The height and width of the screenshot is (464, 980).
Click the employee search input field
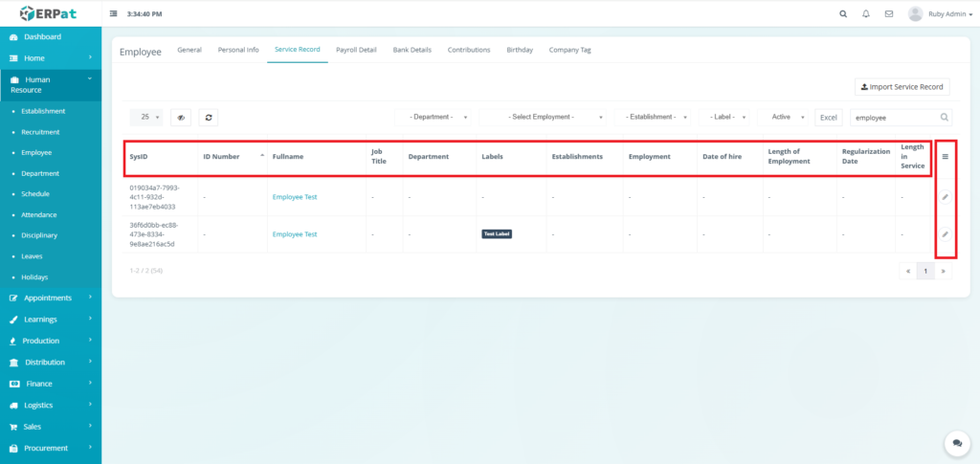click(893, 117)
